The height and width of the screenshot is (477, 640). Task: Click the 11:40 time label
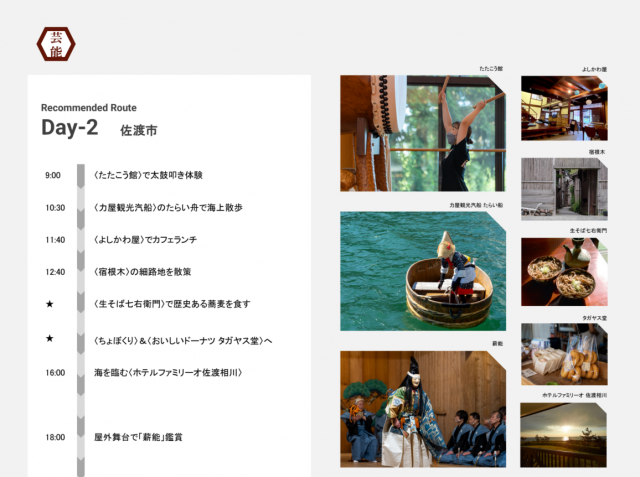coord(55,240)
